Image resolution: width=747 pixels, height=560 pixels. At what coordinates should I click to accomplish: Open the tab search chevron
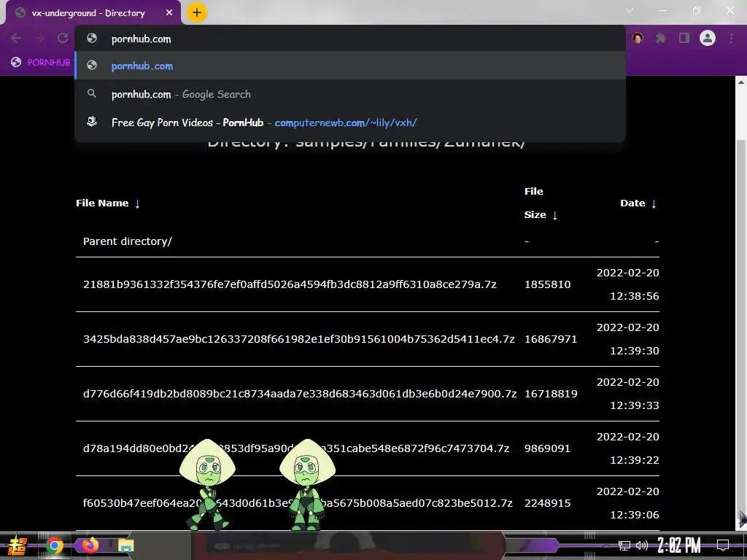point(630,10)
